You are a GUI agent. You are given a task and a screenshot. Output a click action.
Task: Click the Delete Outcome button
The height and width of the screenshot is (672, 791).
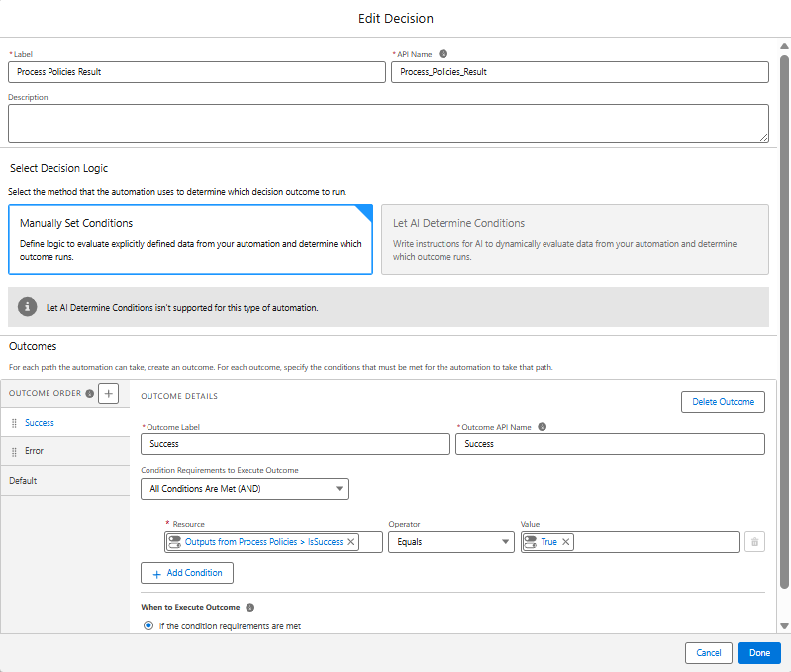tap(723, 402)
